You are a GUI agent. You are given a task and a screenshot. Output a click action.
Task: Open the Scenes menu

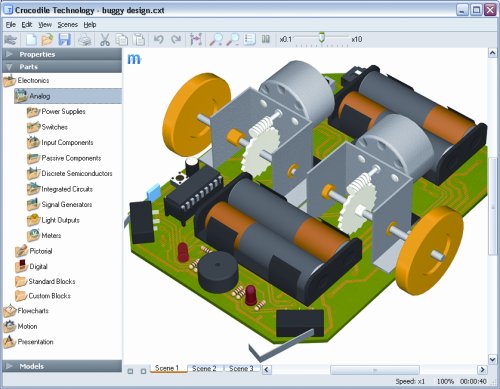coord(67,25)
